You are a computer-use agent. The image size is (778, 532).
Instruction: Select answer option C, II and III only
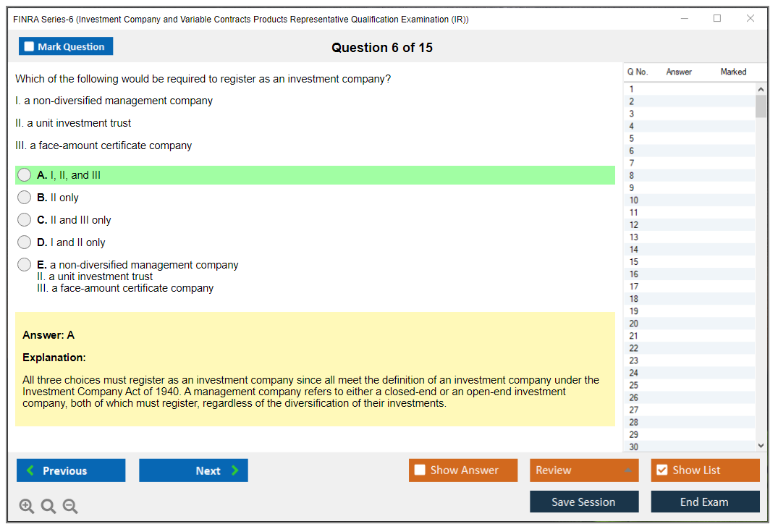25,220
